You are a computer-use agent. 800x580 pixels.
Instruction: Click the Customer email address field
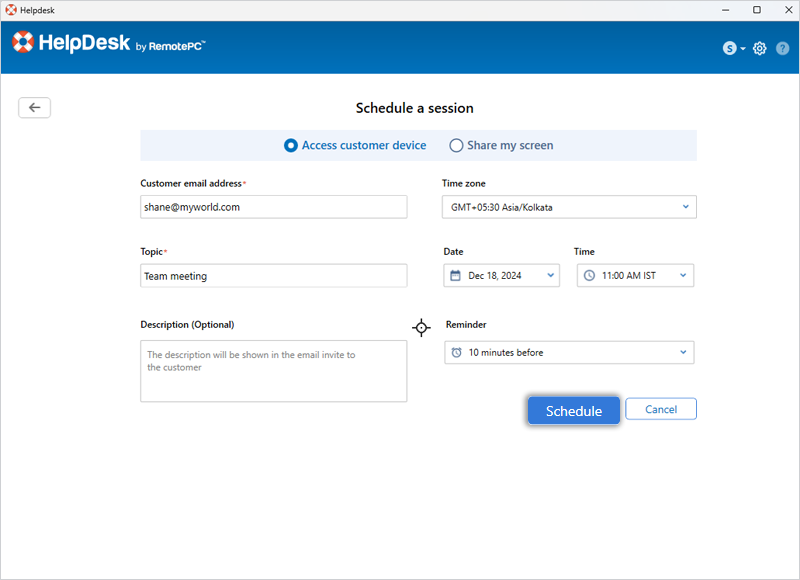[x=273, y=207]
